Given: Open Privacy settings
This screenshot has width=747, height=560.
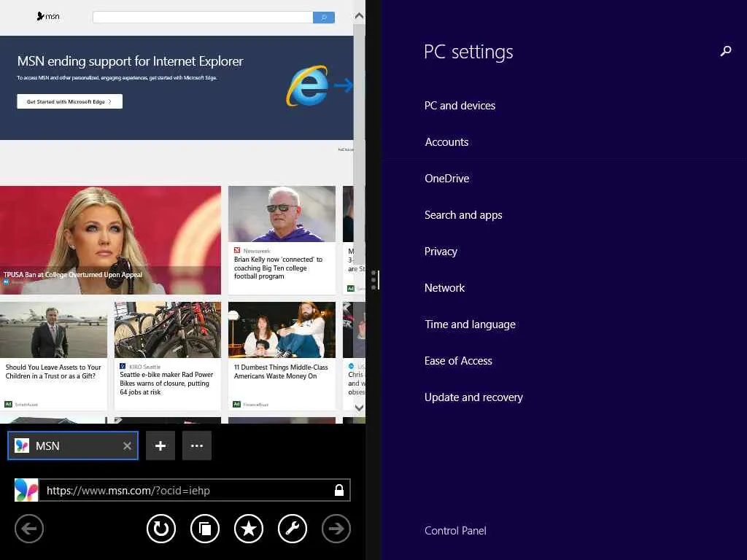Looking at the screenshot, I should tap(441, 252).
